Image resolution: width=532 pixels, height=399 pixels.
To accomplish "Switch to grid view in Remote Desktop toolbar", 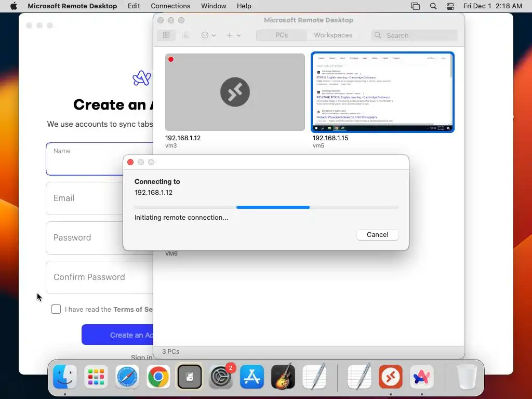I will pyautogui.click(x=166, y=35).
